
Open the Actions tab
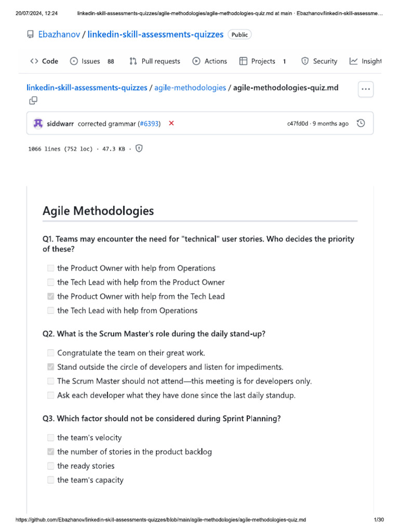209,61
